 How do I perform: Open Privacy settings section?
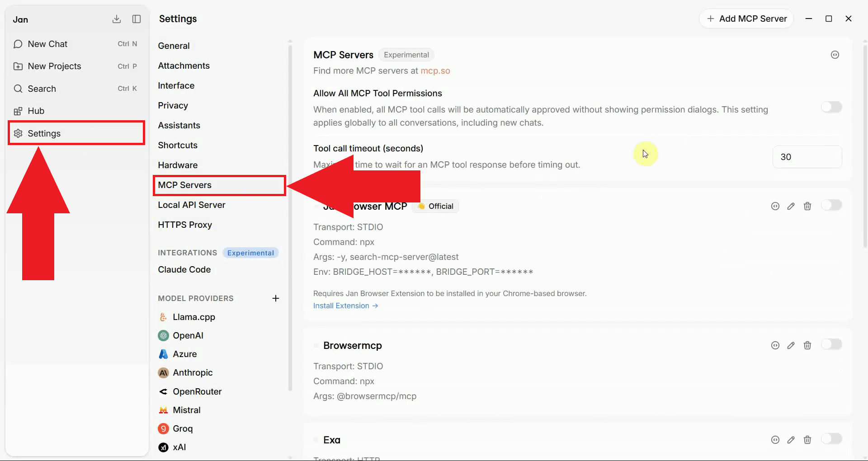173,105
